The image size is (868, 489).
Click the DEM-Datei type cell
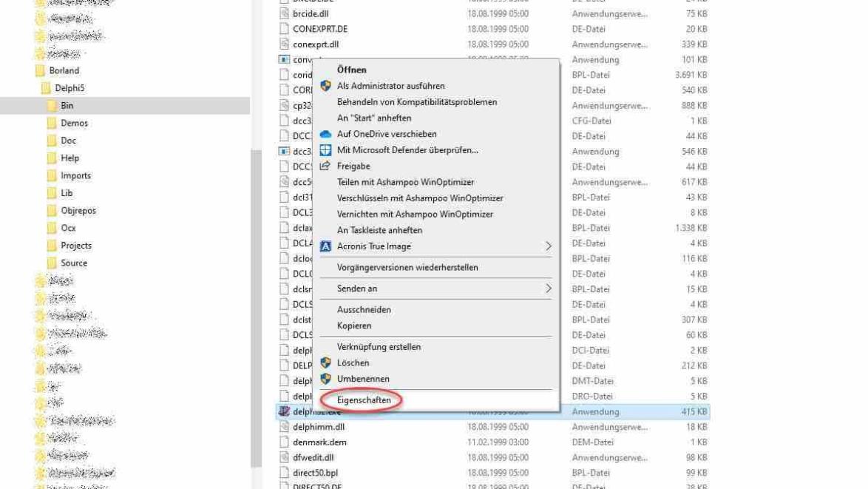pos(592,442)
